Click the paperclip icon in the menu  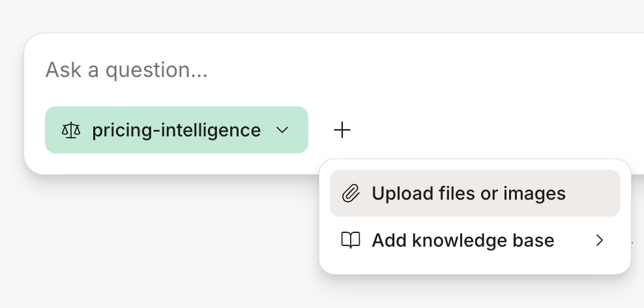(x=351, y=193)
